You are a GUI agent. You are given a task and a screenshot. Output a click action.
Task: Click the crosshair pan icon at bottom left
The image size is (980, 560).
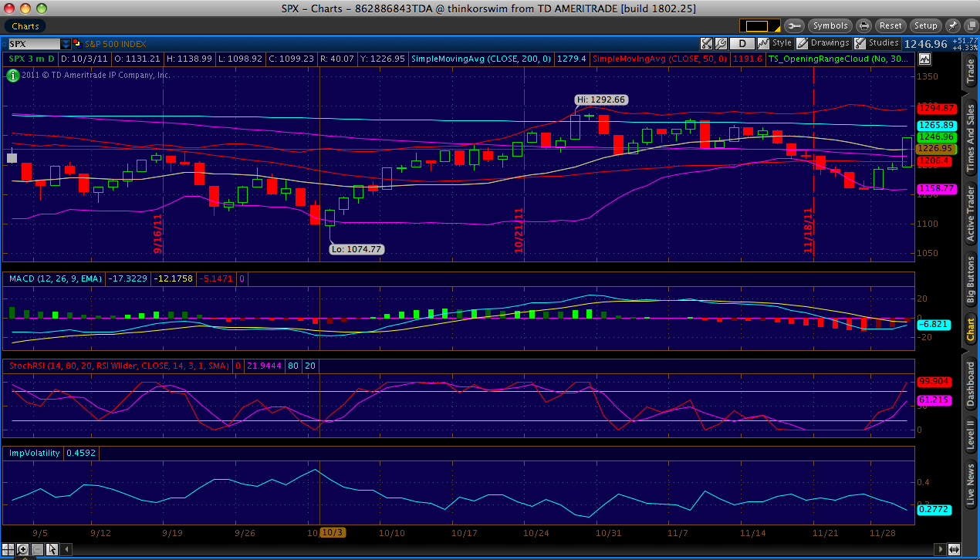tap(8, 549)
